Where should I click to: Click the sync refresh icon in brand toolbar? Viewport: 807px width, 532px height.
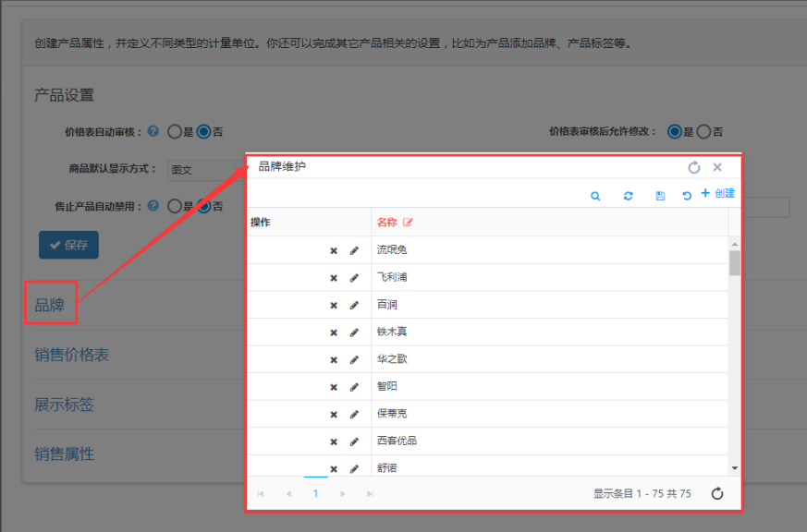[628, 196]
